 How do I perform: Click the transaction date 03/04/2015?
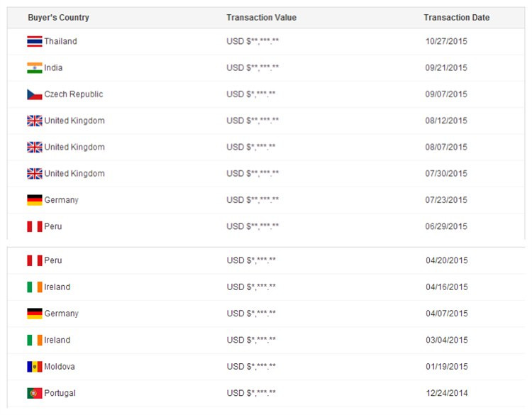(x=447, y=340)
